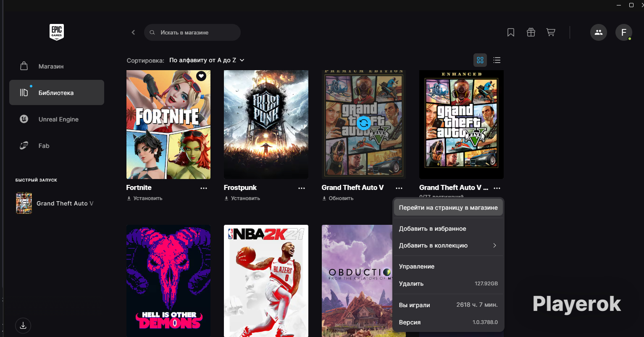Switch library to grid view
Screen dimensions: 644x337
click(x=480, y=60)
